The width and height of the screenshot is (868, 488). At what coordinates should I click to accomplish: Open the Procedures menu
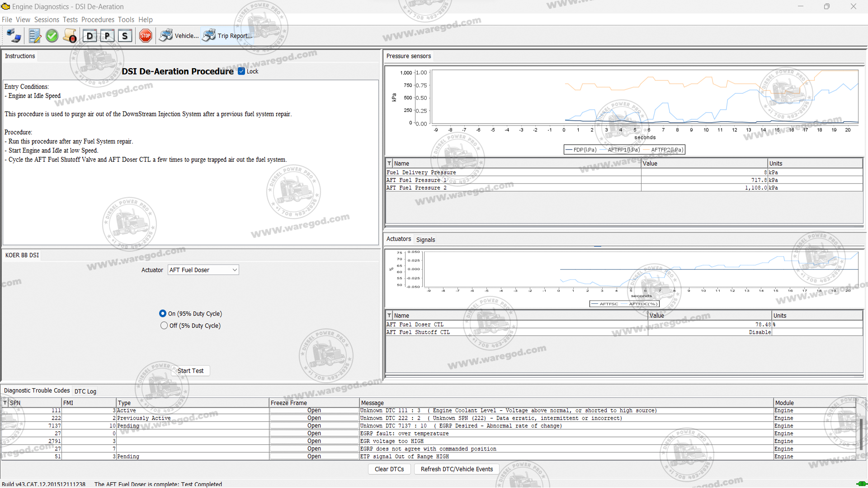(x=98, y=19)
